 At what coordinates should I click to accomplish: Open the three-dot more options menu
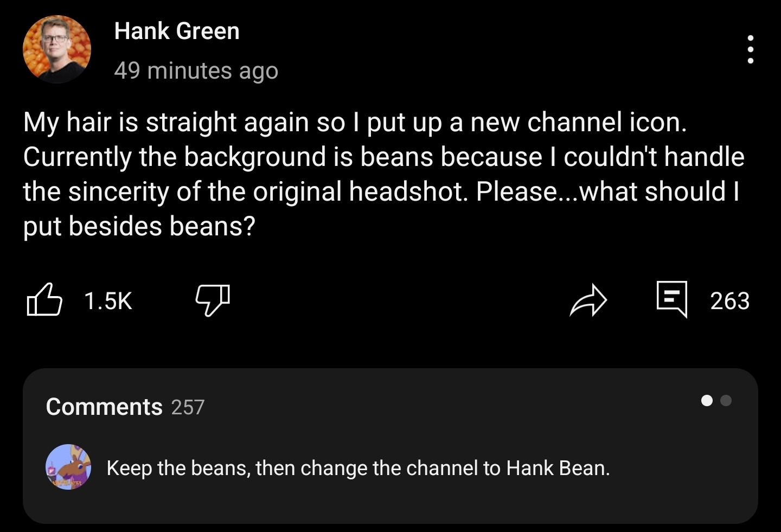tap(750, 50)
